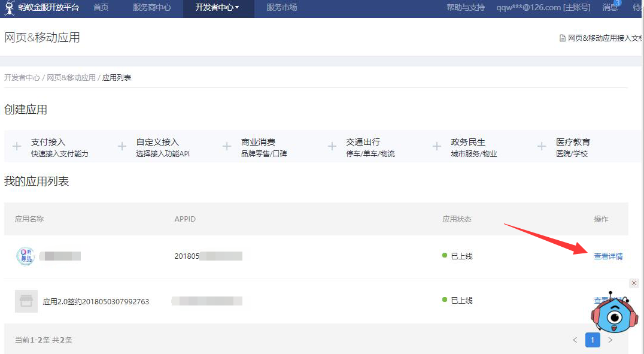
Task: Create a 医疗教育 application
Action: (542, 147)
